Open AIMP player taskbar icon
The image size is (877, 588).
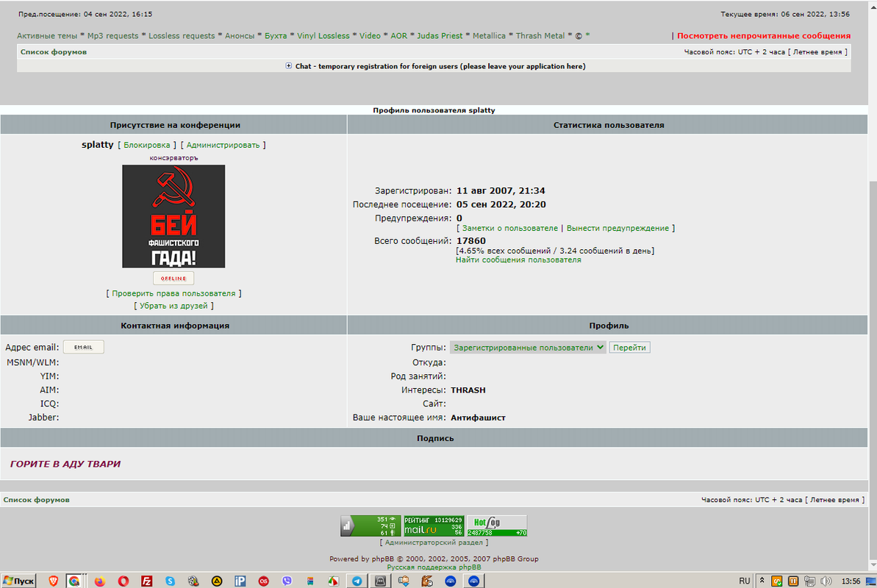pos(216,581)
